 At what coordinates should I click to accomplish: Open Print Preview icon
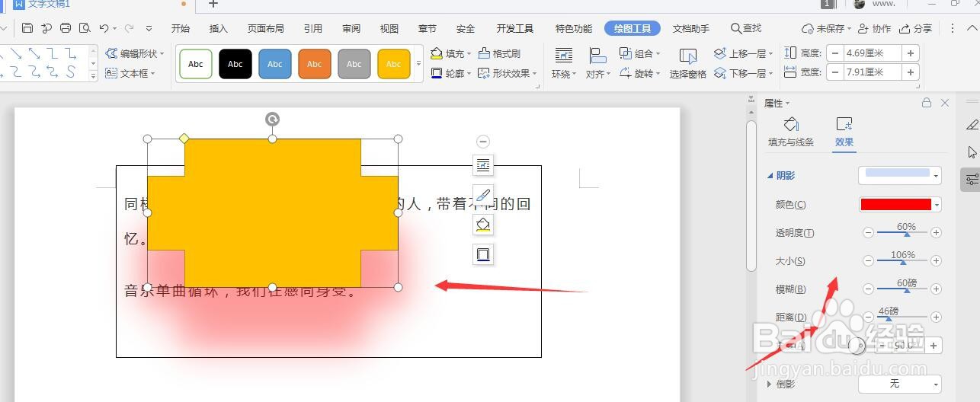pos(85,28)
